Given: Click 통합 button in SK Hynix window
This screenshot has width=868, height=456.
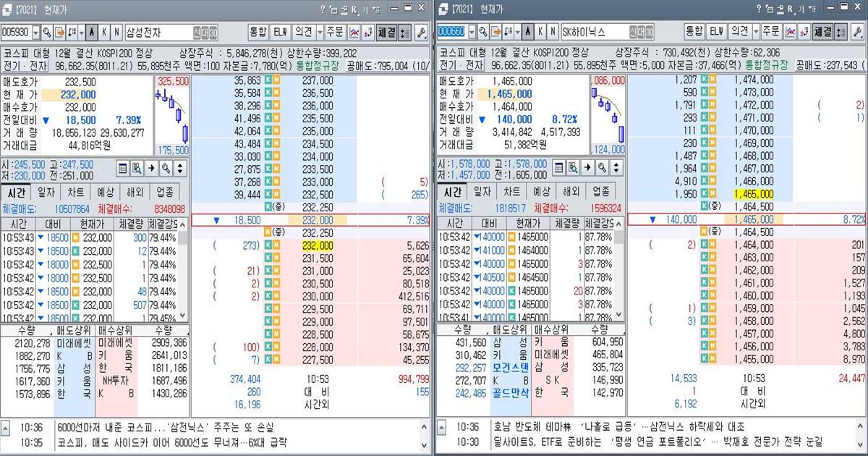Looking at the screenshot, I should click(x=694, y=33).
